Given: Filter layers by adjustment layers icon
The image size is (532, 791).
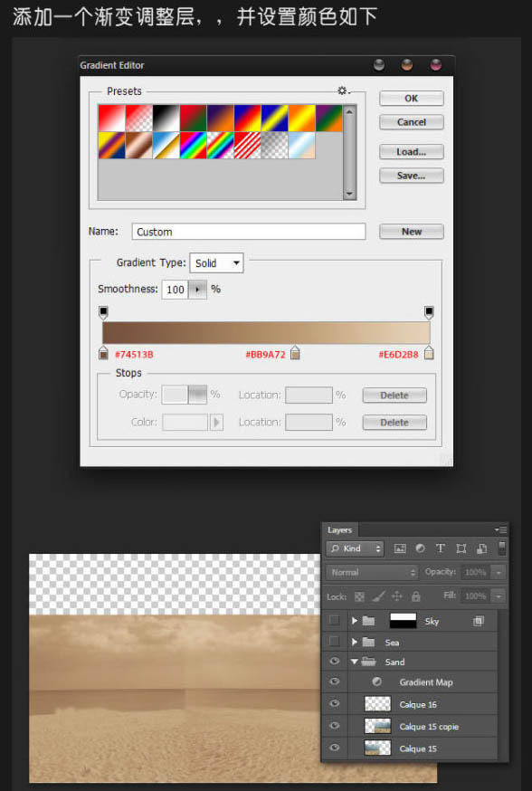Looking at the screenshot, I should click(420, 548).
